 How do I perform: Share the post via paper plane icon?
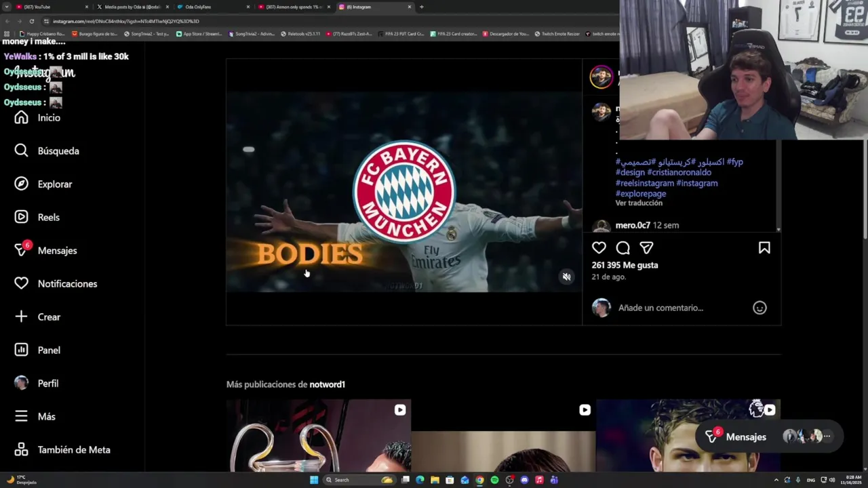coord(646,248)
